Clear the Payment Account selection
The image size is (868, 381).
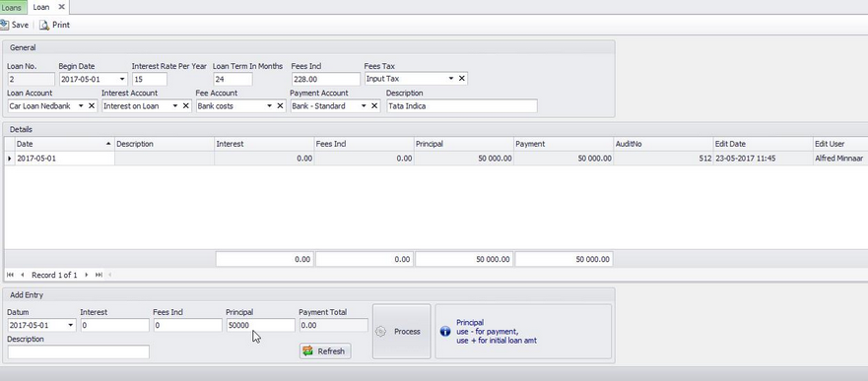(373, 105)
